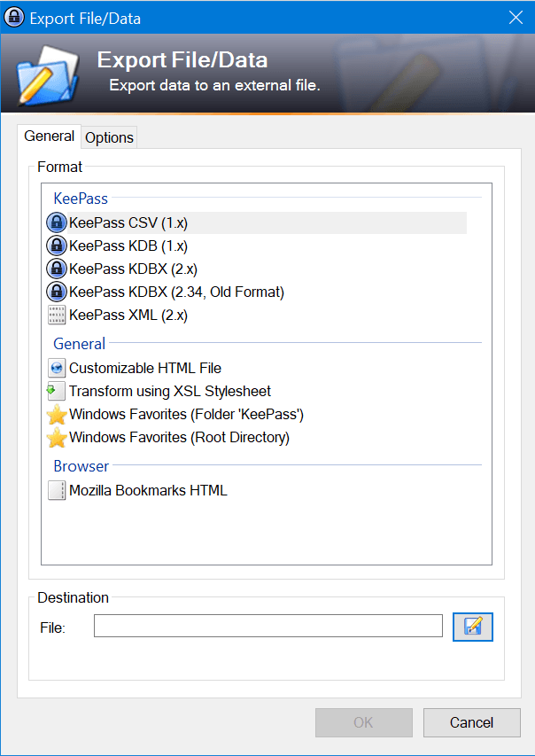
Task: Click the Customizable HTML File globe icon
Action: click(57, 369)
